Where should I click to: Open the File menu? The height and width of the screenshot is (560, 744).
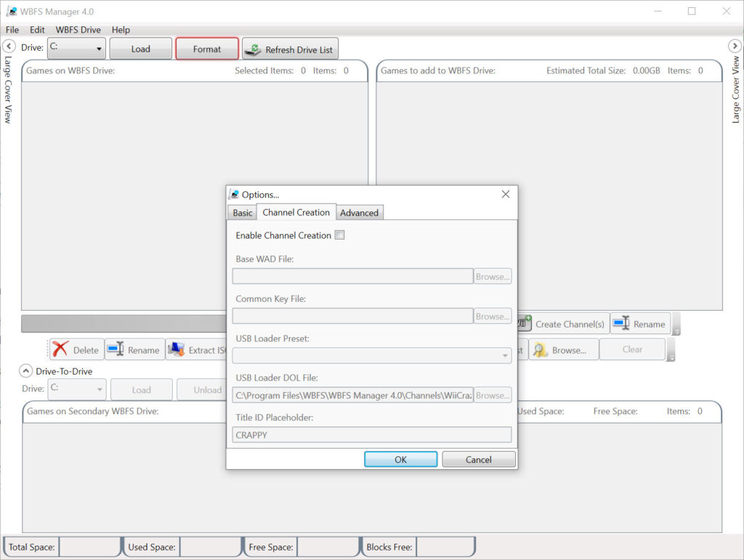point(12,29)
